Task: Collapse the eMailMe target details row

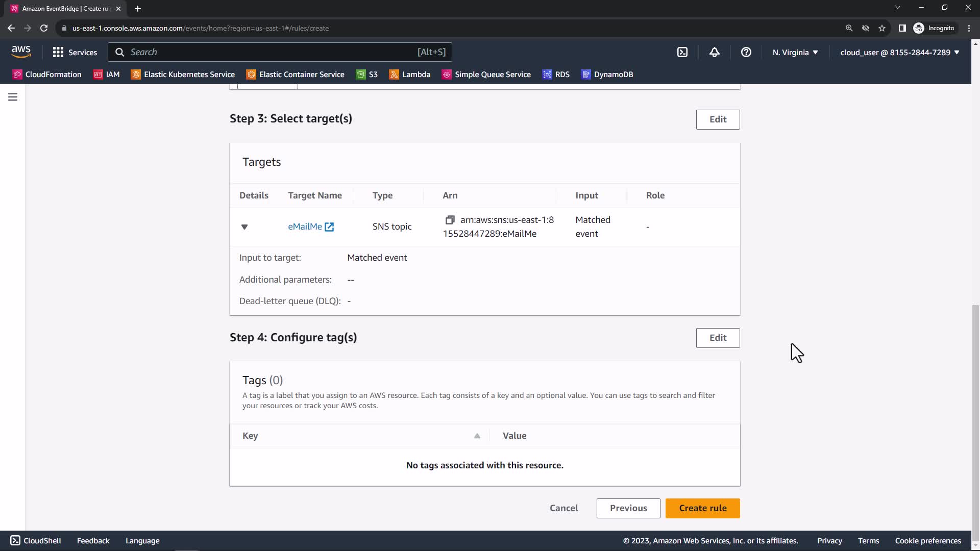Action: pyautogui.click(x=244, y=227)
